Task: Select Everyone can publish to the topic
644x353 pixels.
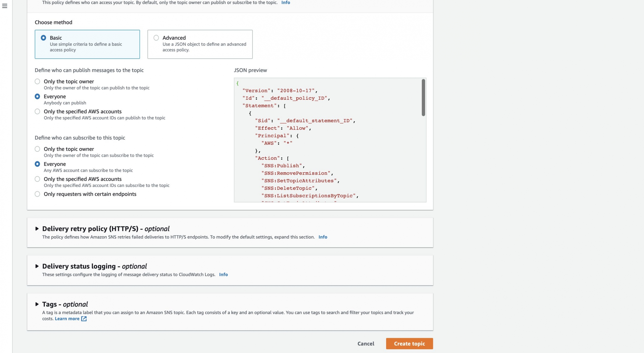Action: (x=37, y=96)
